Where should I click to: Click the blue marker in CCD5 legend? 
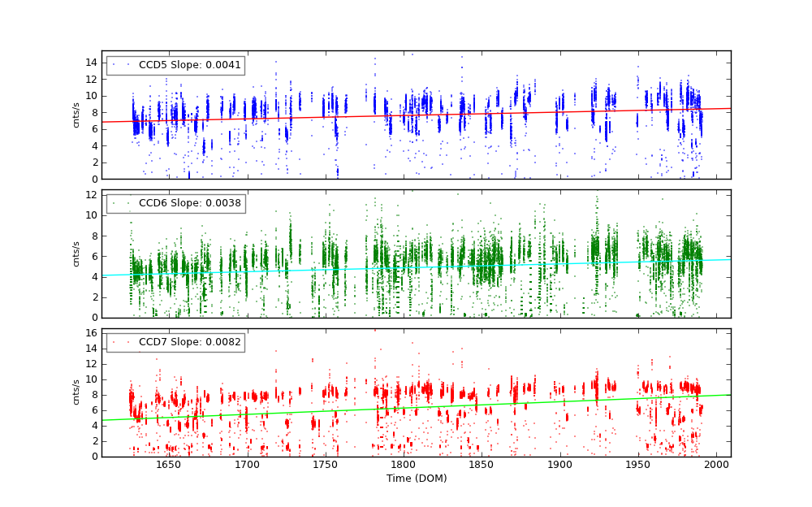pos(120,65)
